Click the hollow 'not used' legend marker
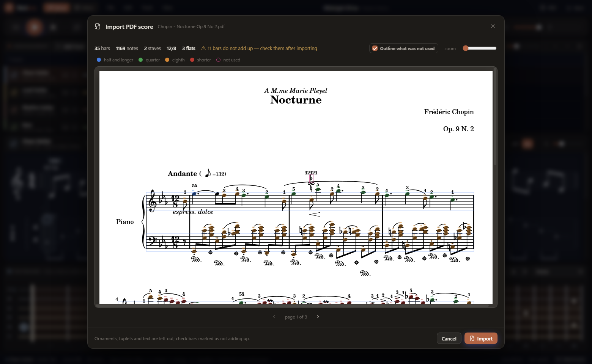 point(219,60)
